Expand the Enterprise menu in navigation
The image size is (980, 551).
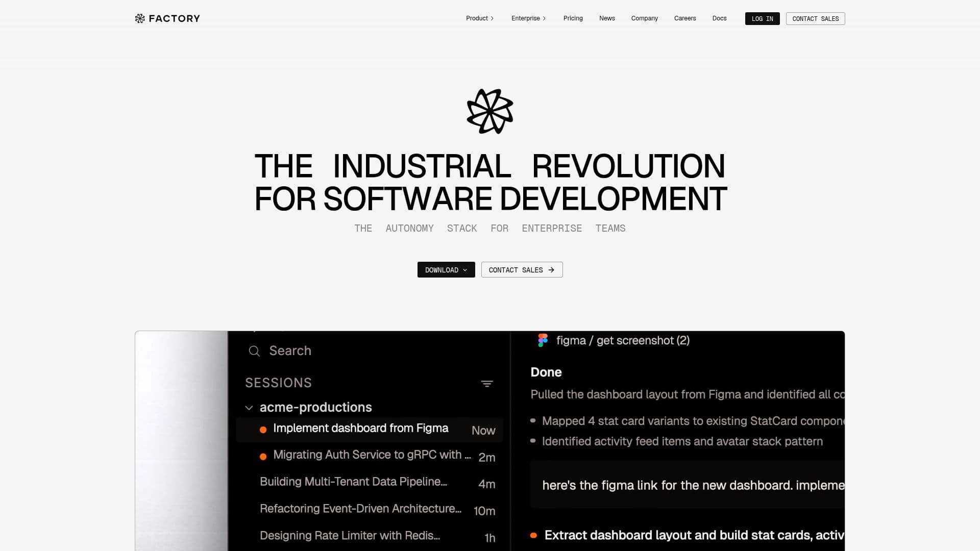point(528,18)
